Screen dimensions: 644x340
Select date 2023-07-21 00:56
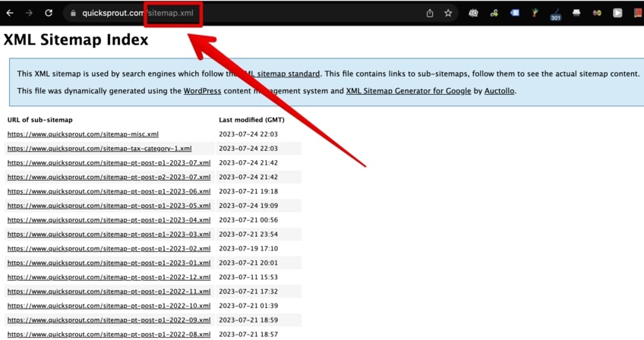pos(248,220)
